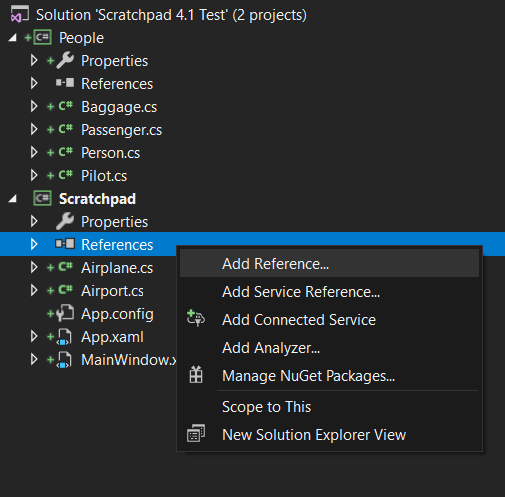Expand the Airplane.cs node
Image resolution: width=505 pixels, height=497 pixels.
tap(34, 267)
